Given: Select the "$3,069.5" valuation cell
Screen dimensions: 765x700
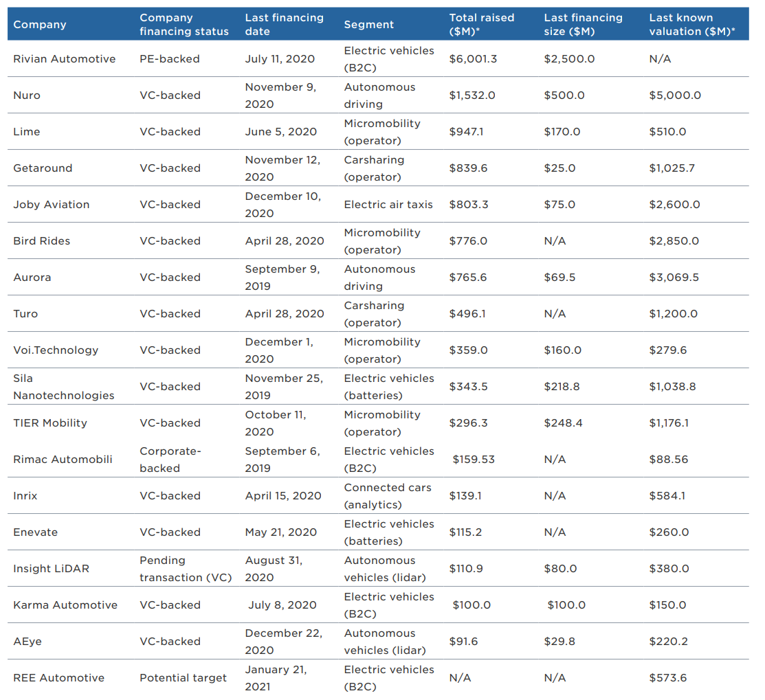Looking at the screenshot, I should [674, 278].
